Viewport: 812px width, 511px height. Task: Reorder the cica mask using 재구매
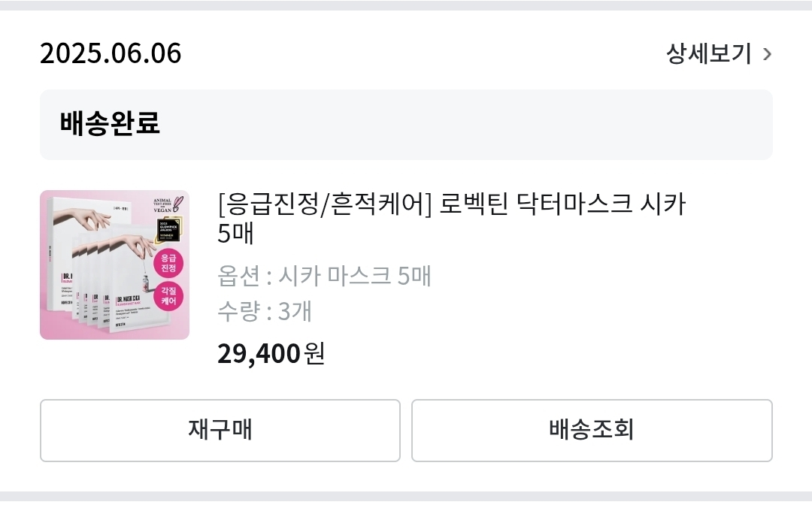(x=220, y=430)
